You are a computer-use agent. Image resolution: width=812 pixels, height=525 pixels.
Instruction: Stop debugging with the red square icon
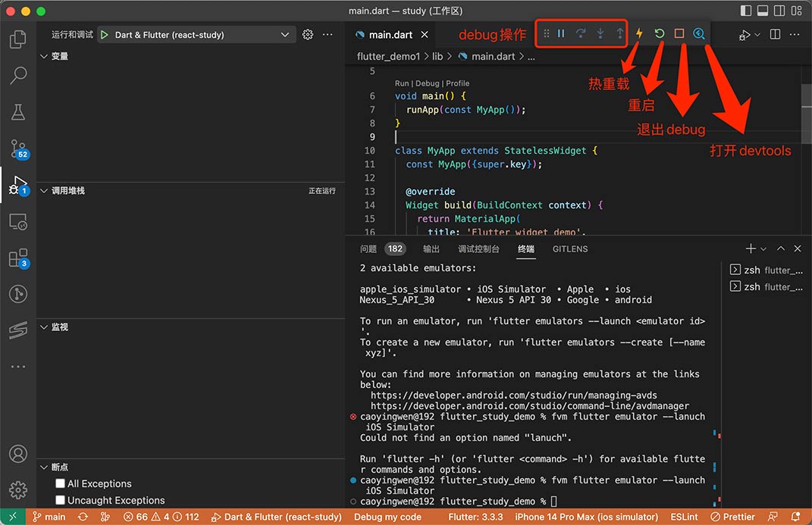[679, 34]
